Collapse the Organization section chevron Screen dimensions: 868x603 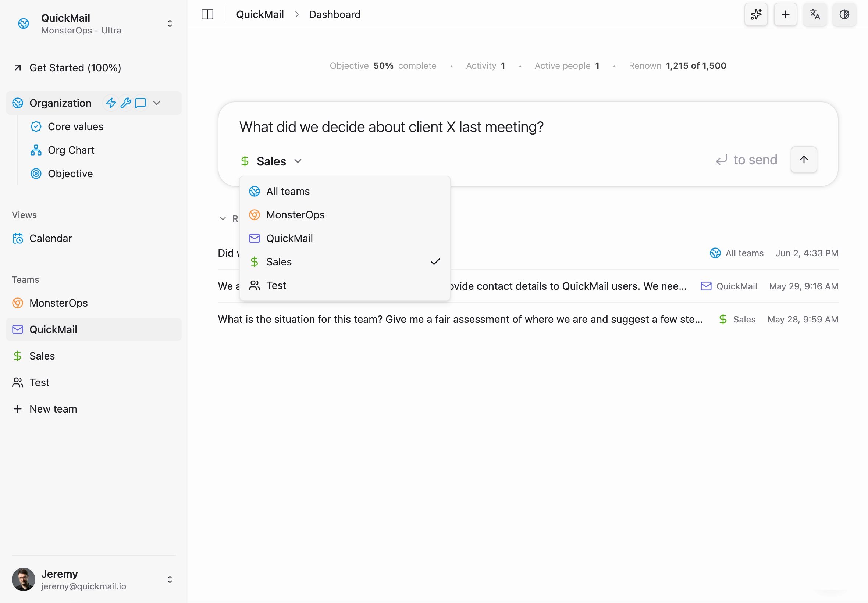click(156, 103)
